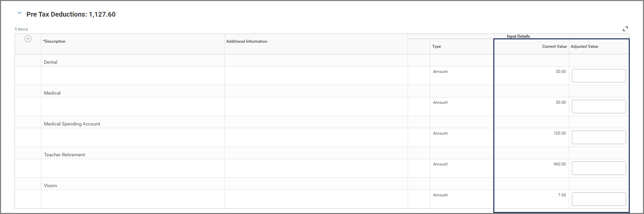Select the Dental deduction row label
The height and width of the screenshot is (214, 644).
point(51,62)
